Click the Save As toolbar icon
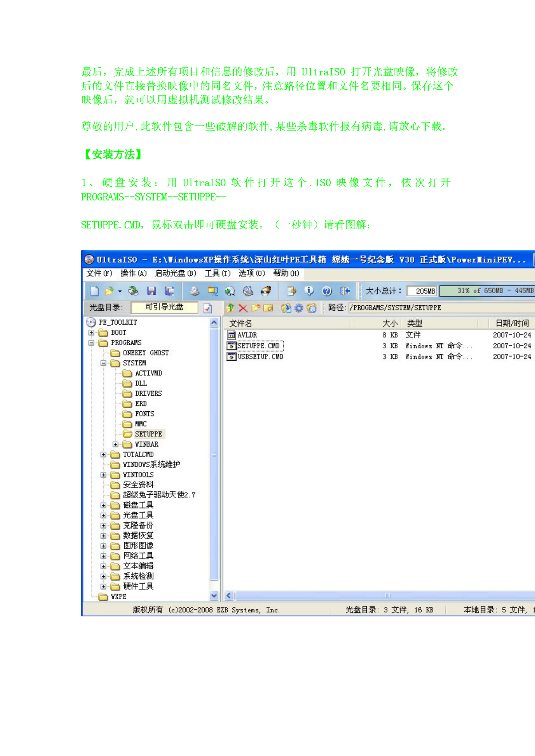 (x=169, y=291)
